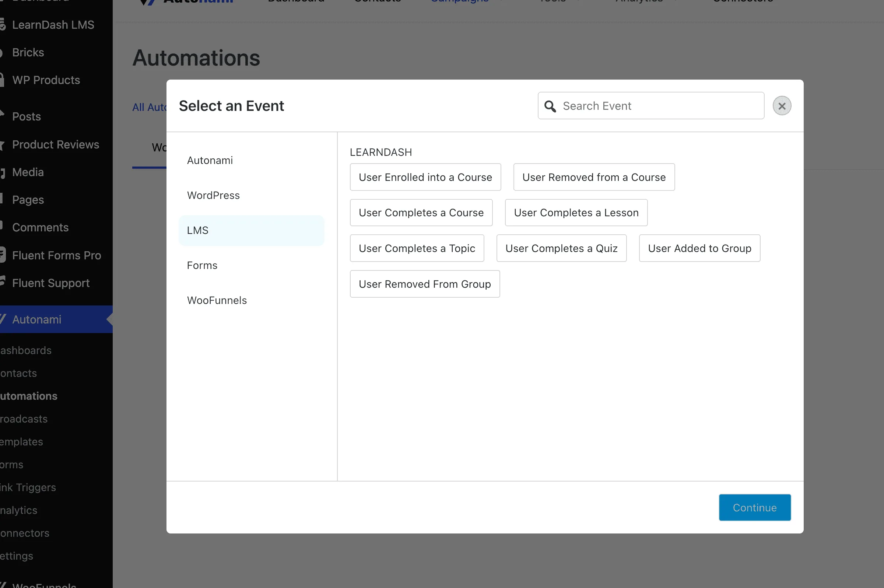The image size is (884, 588).
Task: Select the Forms event category
Action: pos(251,266)
